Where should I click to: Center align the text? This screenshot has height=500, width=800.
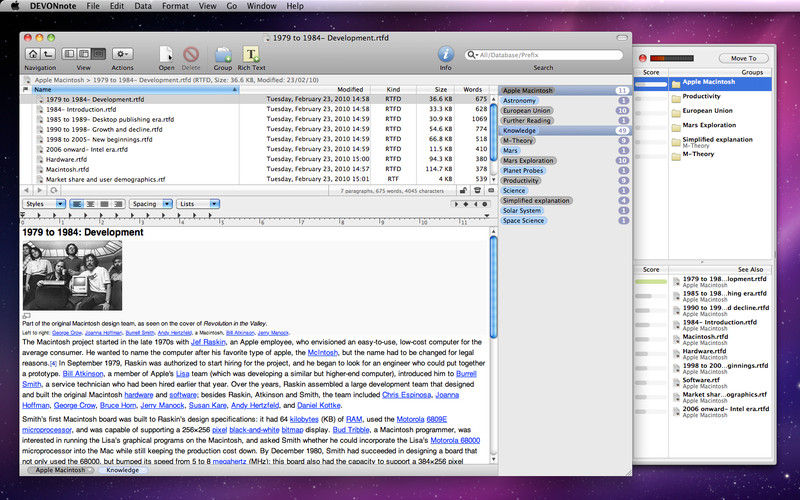pos(90,204)
